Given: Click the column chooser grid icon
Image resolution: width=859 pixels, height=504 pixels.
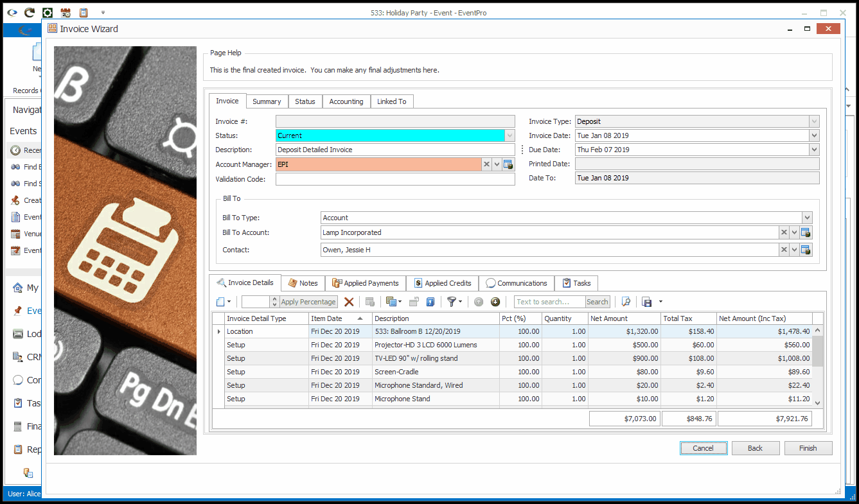Looking at the screenshot, I should click(x=390, y=302).
